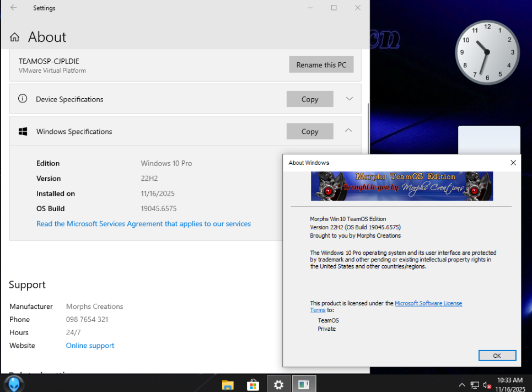The height and width of the screenshot is (392, 532).
Task: Open File Explorer from taskbar
Action: 228,384
